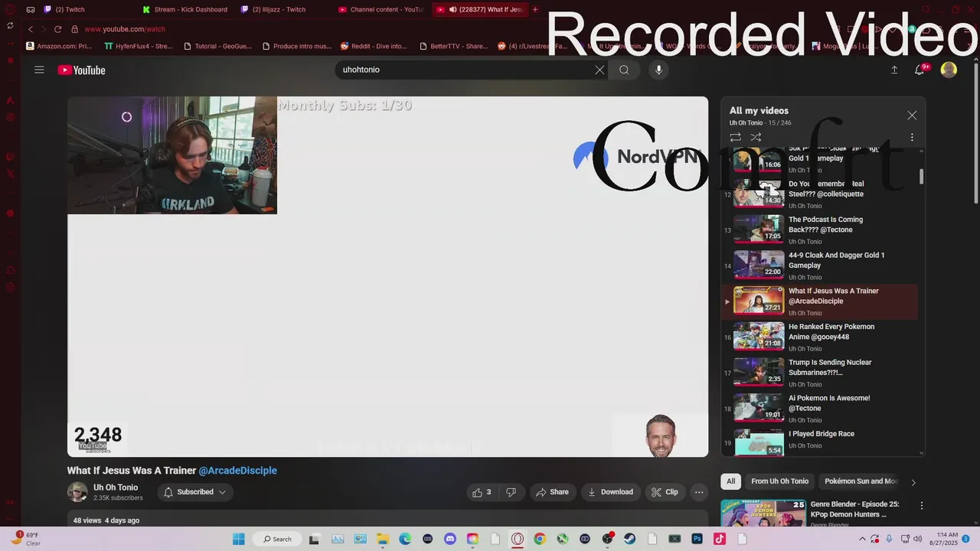Click the Download button
The image size is (980, 551).
coord(610,492)
